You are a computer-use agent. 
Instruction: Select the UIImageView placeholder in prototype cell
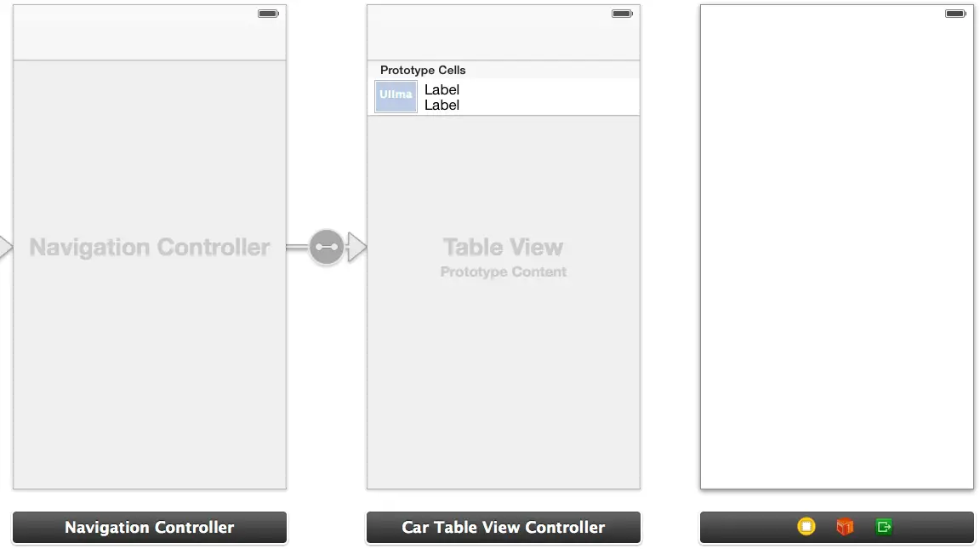tap(396, 96)
